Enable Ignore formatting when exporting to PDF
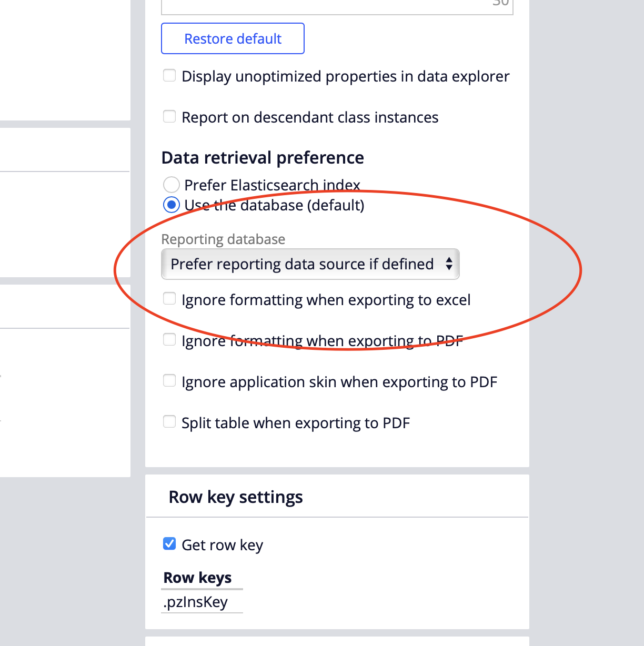This screenshot has height=646, width=644. click(x=169, y=340)
